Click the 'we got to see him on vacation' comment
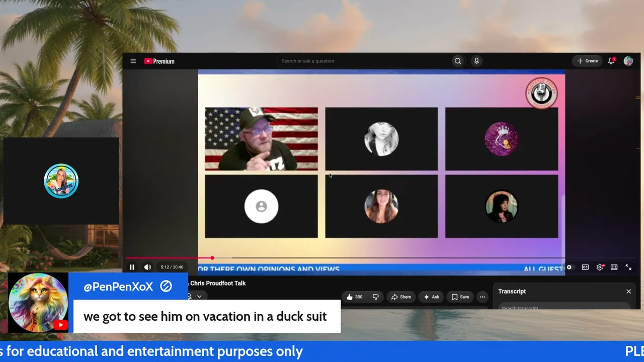Viewport: 644px width, 362px height. 205,317
